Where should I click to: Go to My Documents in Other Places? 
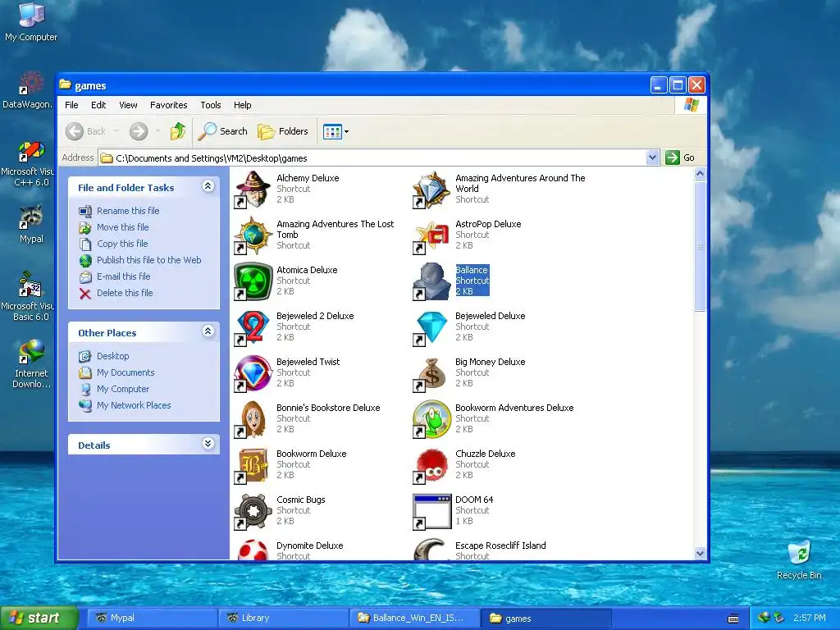[126, 372]
